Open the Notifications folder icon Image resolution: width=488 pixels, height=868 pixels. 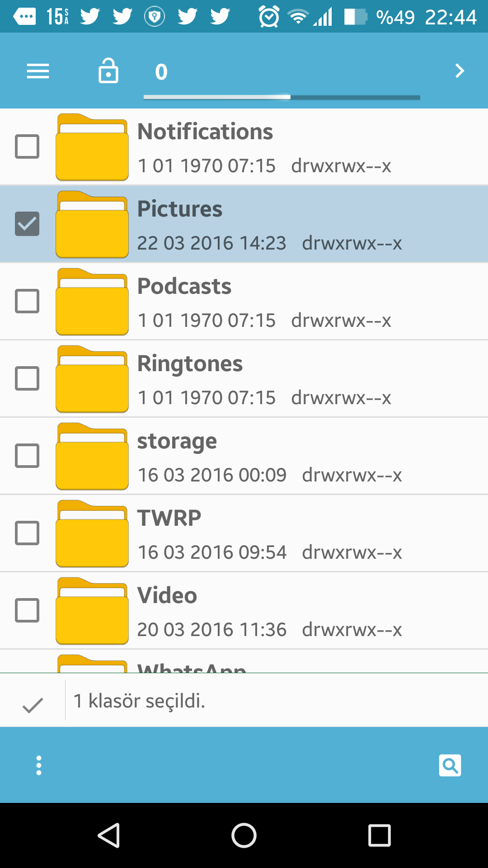(92, 147)
